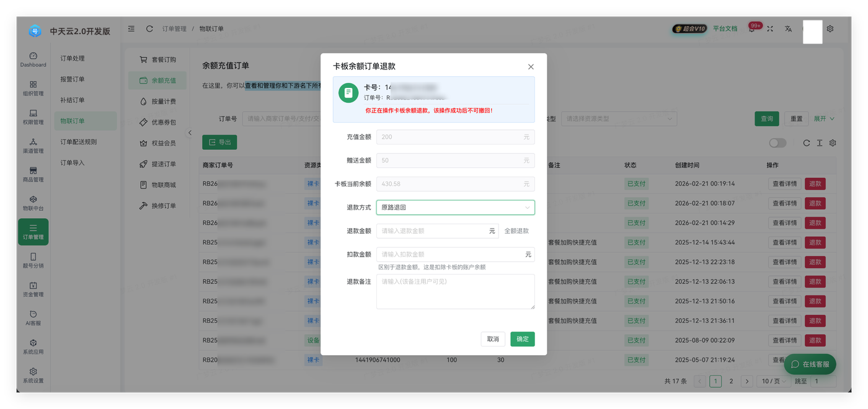
Task: Open language translation icon in header
Action: coord(788,29)
